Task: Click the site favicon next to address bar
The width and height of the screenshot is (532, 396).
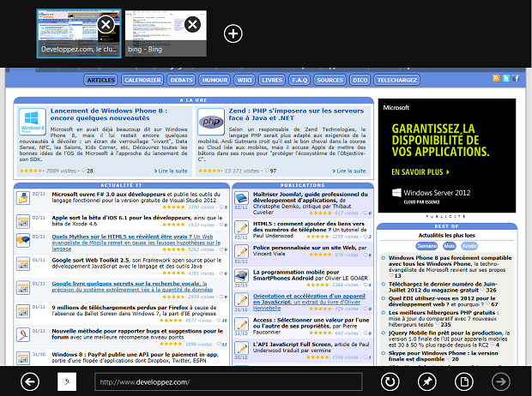Action: tap(67, 381)
